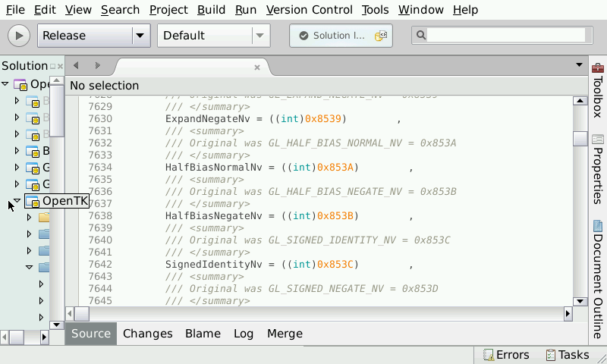Open the Release configuration dropdown
Image resolution: width=607 pixels, height=364 pixels.
point(140,36)
